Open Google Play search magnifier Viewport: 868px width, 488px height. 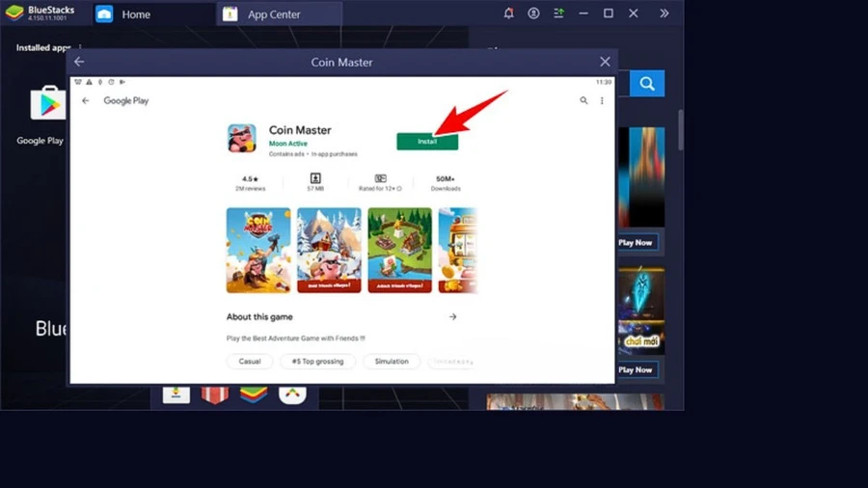click(x=583, y=100)
